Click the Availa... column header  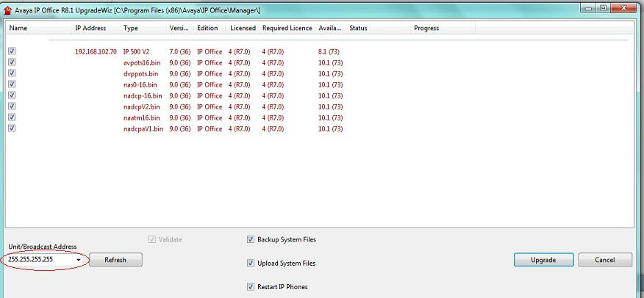tap(330, 29)
